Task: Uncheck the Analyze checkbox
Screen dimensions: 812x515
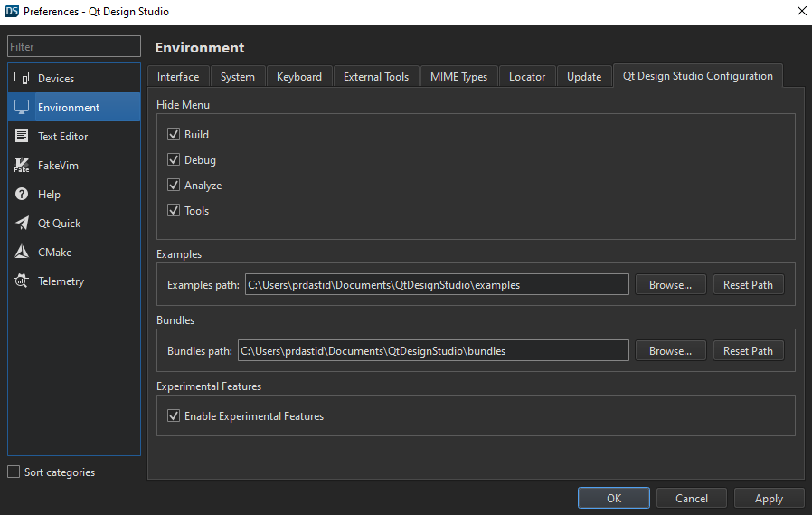Action: point(174,186)
